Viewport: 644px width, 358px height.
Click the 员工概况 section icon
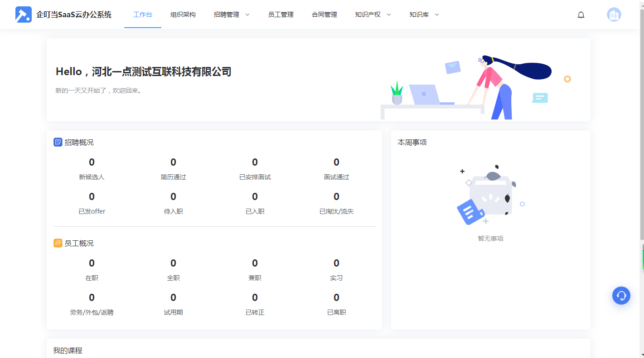click(58, 243)
